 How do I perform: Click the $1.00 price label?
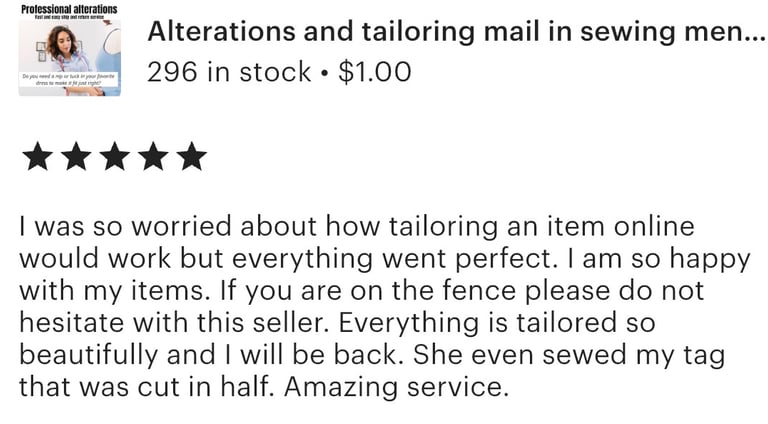(375, 72)
